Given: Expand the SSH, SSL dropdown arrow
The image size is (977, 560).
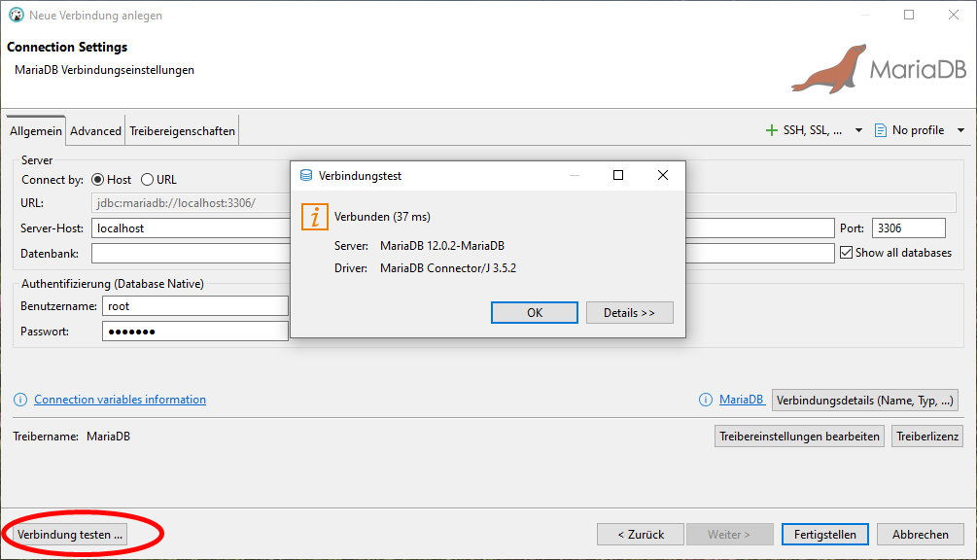Looking at the screenshot, I should tap(858, 130).
